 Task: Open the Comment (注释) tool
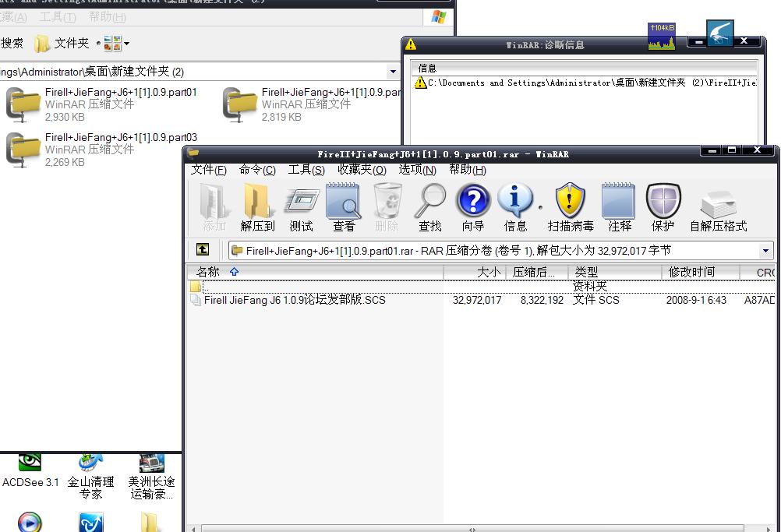point(619,207)
